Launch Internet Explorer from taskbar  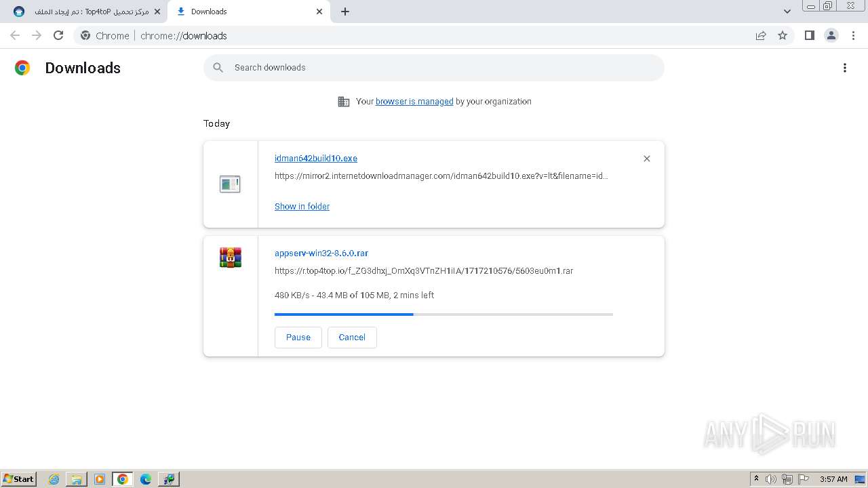point(54,479)
